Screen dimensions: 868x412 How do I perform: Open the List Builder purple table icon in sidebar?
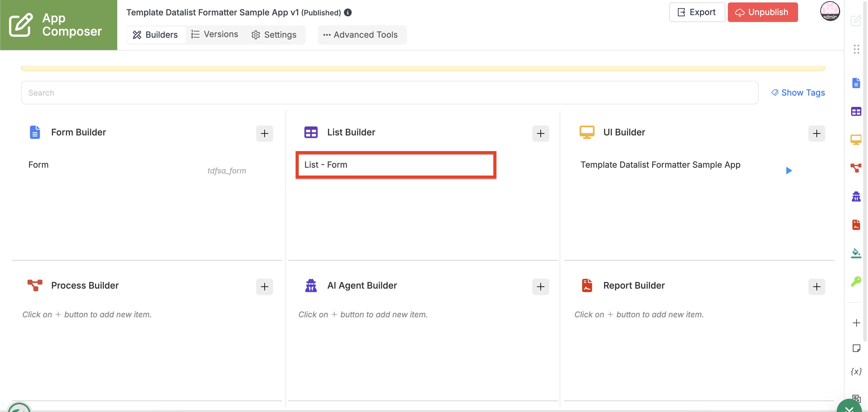pyautogui.click(x=856, y=111)
